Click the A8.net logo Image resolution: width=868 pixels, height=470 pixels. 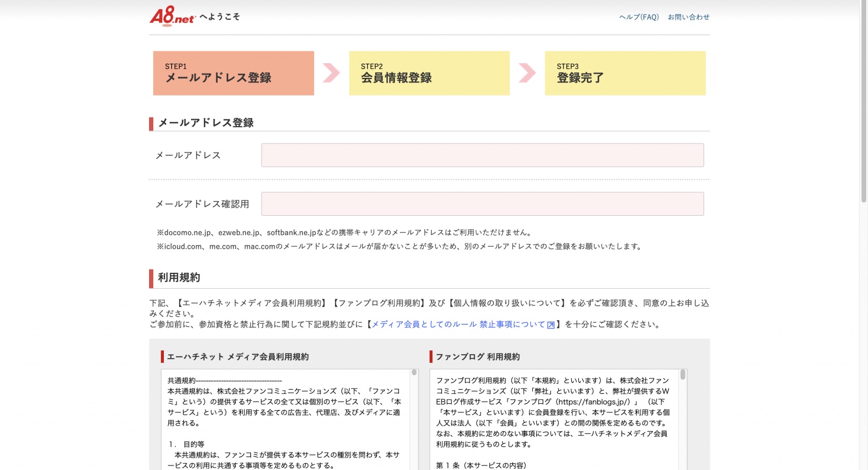click(x=172, y=16)
